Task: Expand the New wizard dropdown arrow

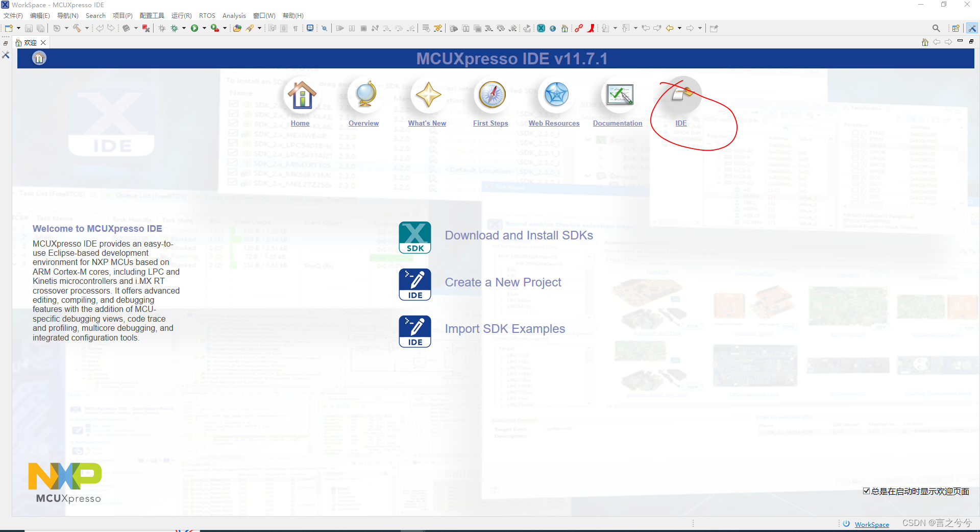Action: [18, 28]
